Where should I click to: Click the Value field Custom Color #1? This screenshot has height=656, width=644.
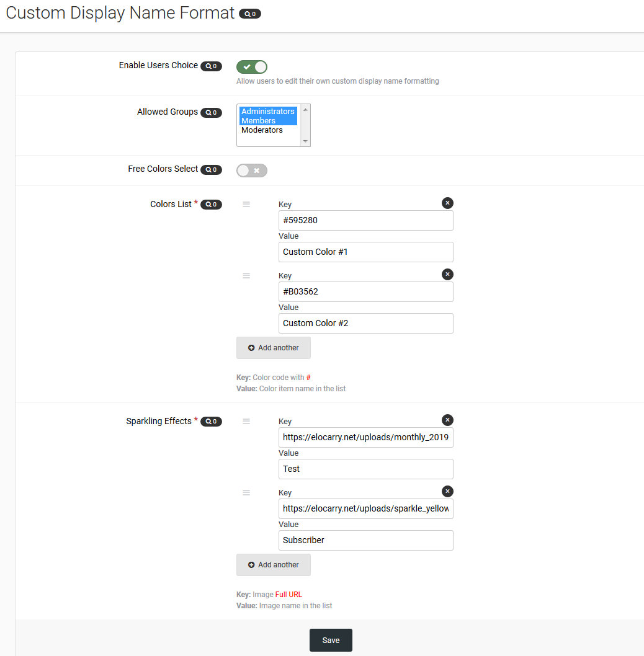(365, 252)
